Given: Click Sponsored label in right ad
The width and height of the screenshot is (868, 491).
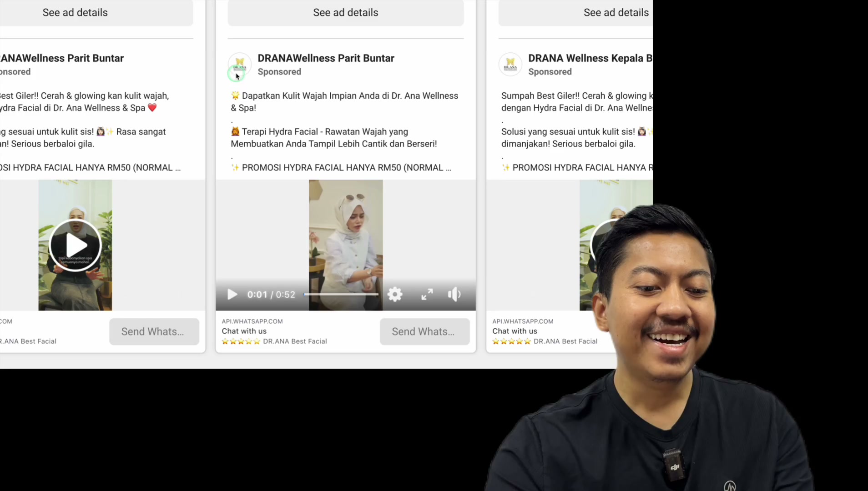Looking at the screenshot, I should (550, 71).
